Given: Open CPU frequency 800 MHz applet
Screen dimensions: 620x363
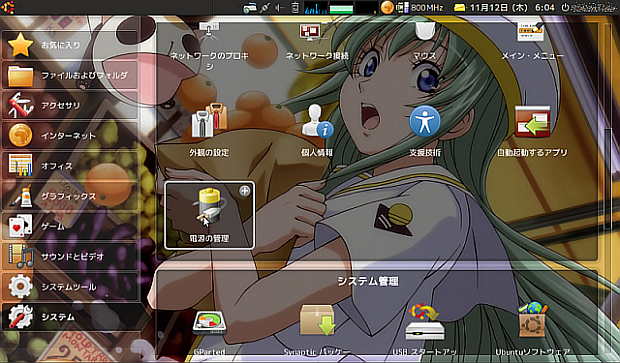Looking at the screenshot, I should (420, 8).
